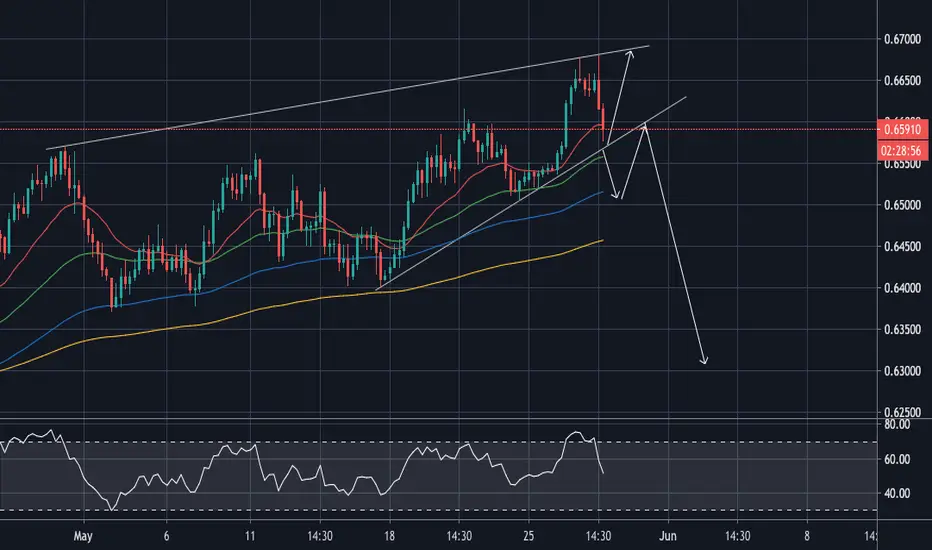
Task: Click the 0.63500 price axis label
Action: (902, 329)
